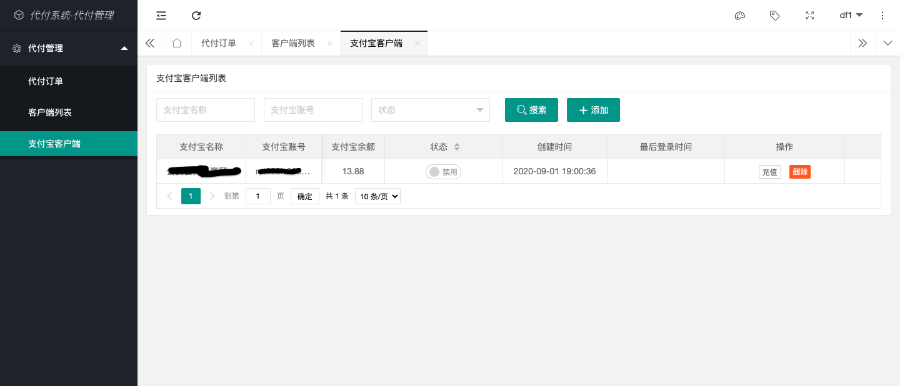
Task: Click the 确定 pagination confirm button
Action: [305, 196]
